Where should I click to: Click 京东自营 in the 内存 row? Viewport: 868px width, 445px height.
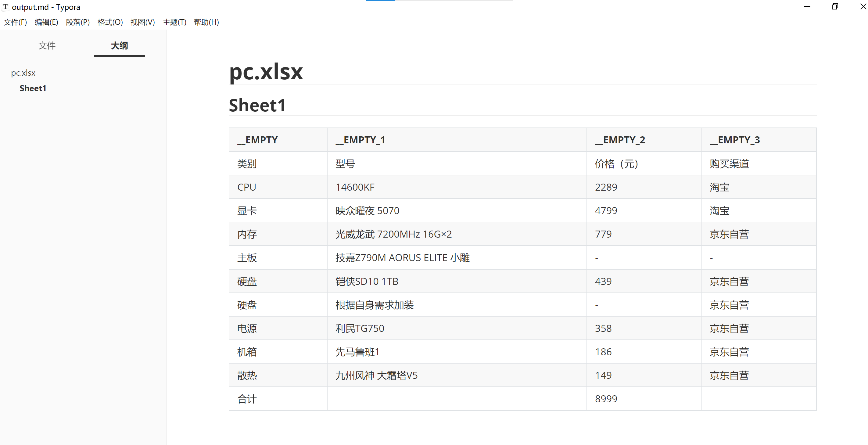point(759,234)
